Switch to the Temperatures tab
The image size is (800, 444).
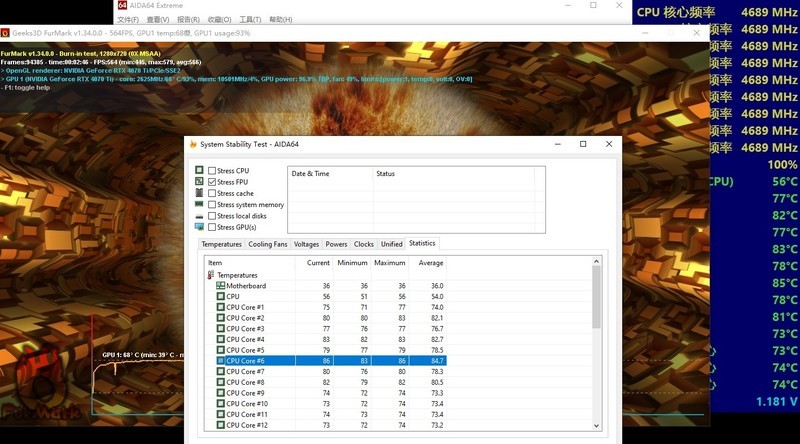coord(221,244)
